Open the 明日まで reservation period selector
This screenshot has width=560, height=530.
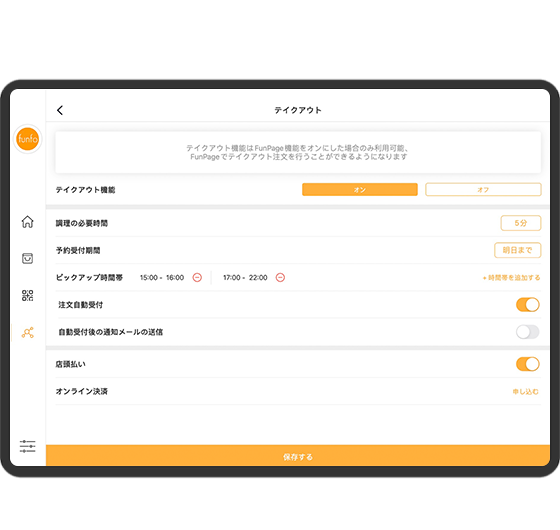518,250
